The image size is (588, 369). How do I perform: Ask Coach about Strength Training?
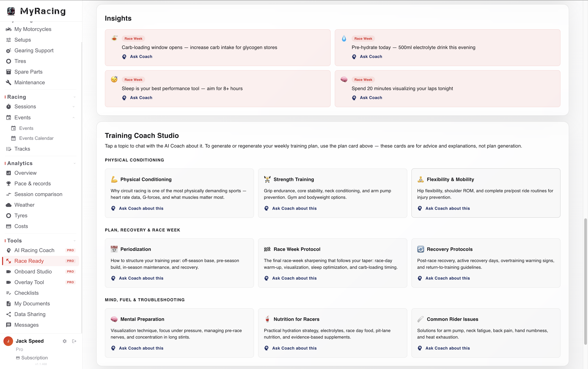click(290, 208)
